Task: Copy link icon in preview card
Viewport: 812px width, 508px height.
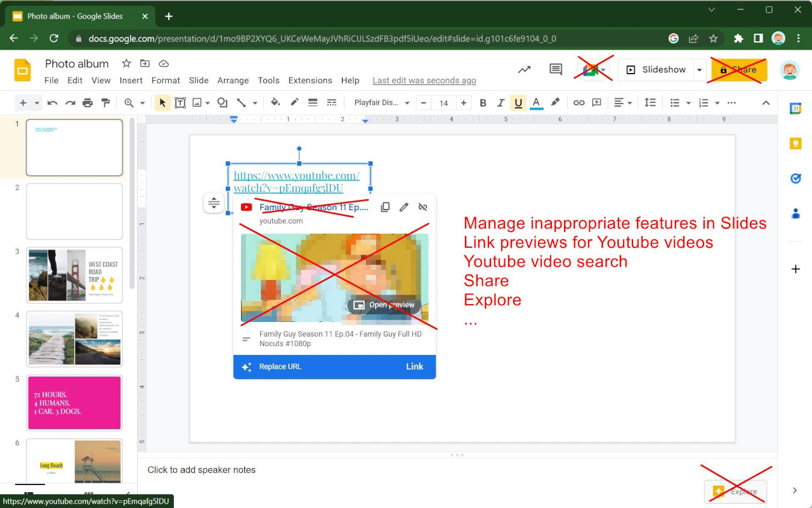Action: click(385, 207)
